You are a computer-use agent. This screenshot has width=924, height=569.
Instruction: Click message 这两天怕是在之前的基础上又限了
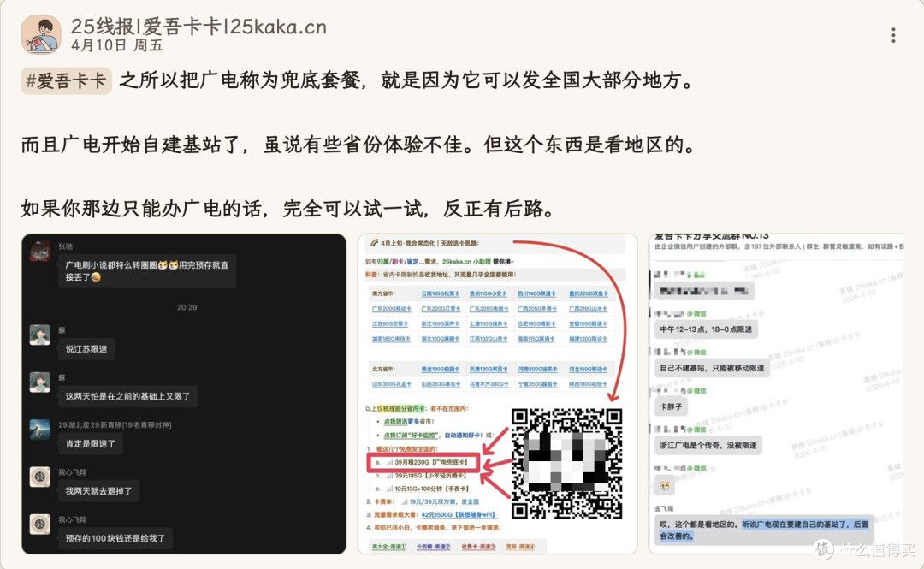click(127, 396)
